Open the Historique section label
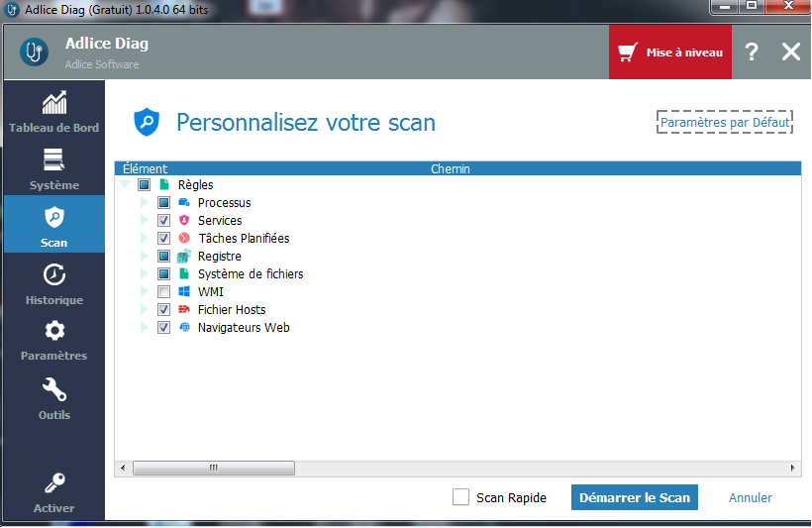Screen dimensions: 812x528 [54, 300]
